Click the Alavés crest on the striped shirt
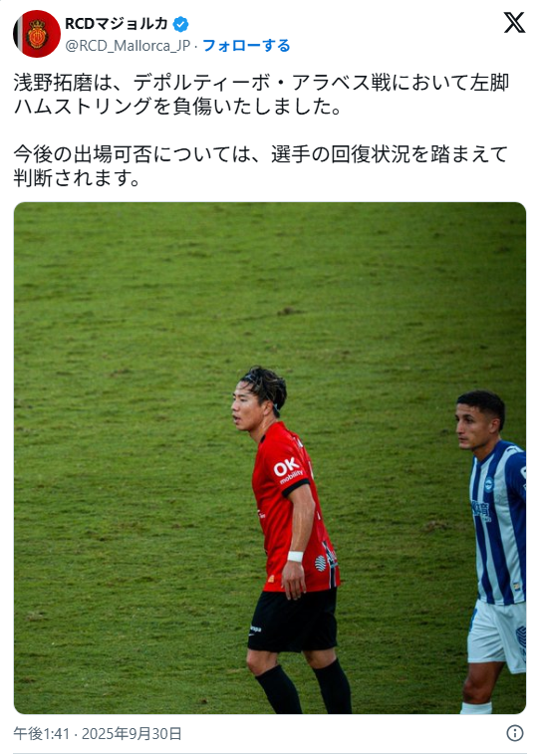Image resolution: width=538 pixels, height=756 pixels. coord(489,484)
